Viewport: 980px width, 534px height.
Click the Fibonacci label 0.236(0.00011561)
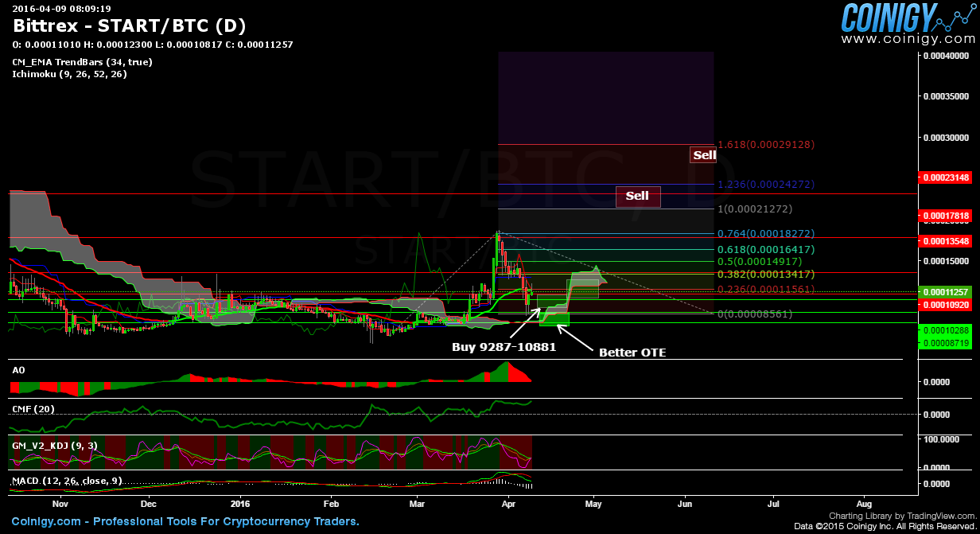(x=766, y=289)
